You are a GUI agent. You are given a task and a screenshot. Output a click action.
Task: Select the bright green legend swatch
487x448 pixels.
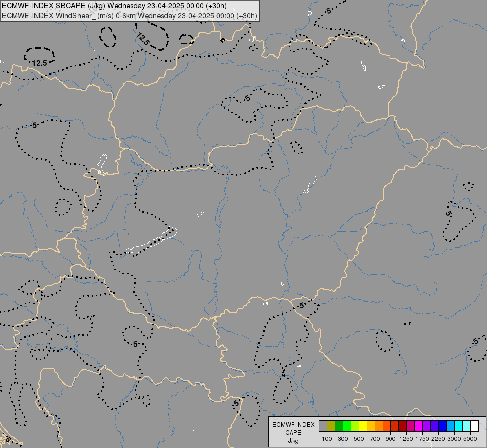(x=347, y=426)
